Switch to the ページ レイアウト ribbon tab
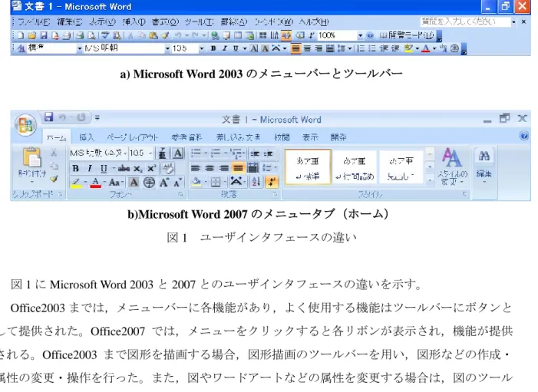 pos(132,138)
